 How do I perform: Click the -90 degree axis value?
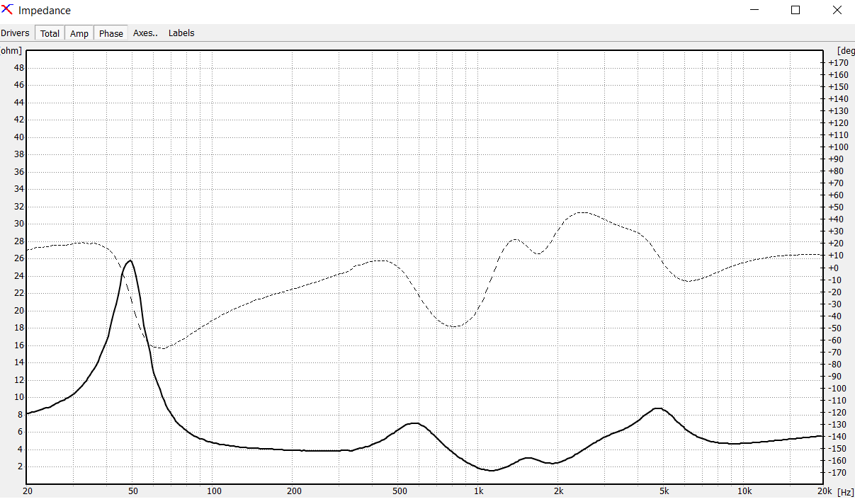836,376
